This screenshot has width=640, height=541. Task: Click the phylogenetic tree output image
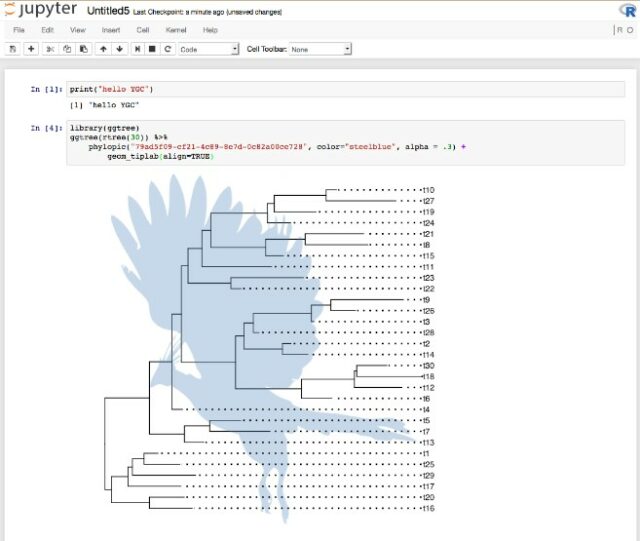tap(269, 349)
